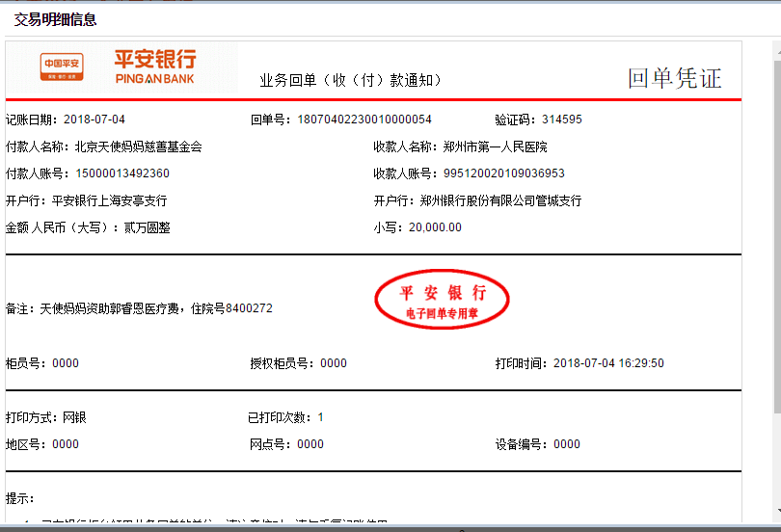Click the 提示 label

20,498
